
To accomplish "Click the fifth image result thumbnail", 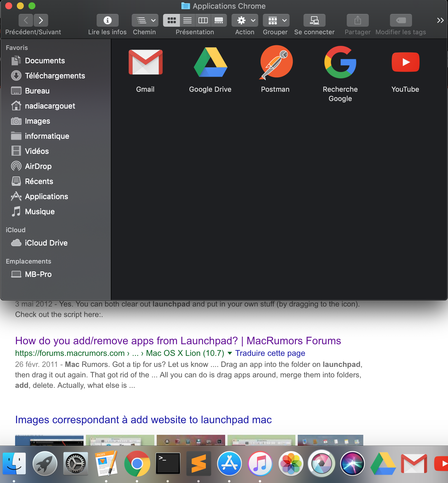I will 330,440.
